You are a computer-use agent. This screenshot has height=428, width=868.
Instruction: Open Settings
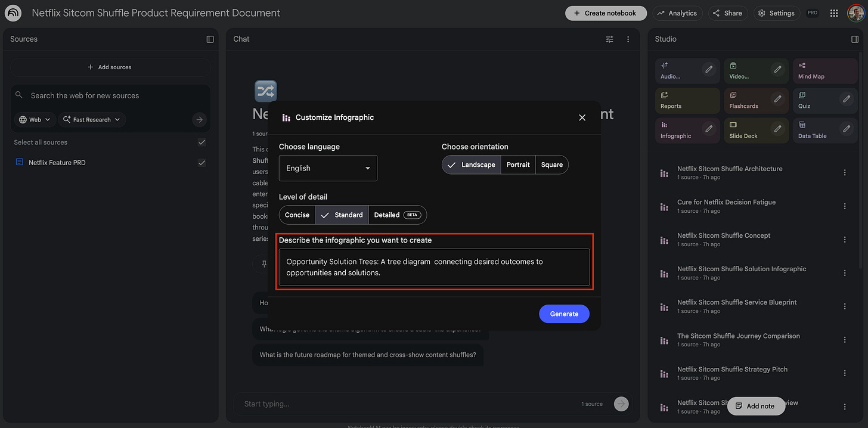click(x=776, y=13)
